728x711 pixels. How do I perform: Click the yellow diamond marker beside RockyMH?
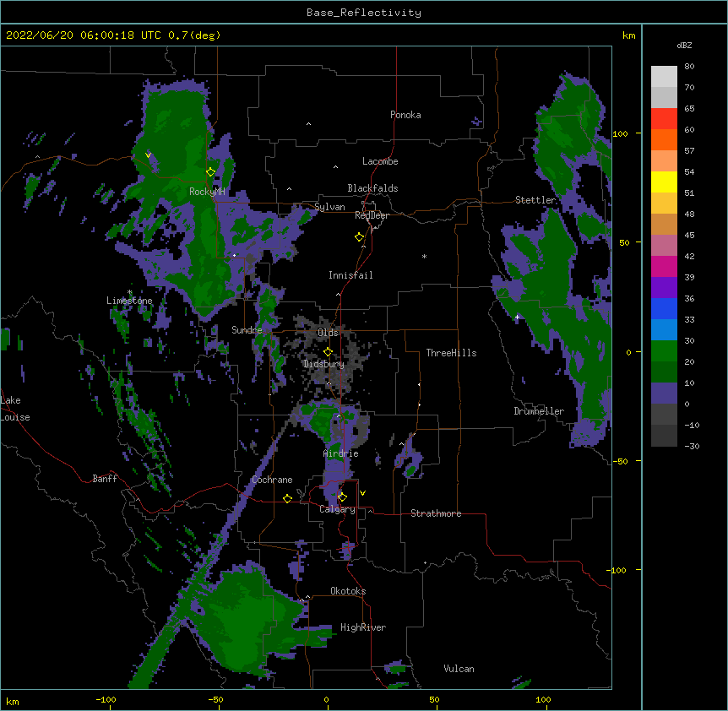pos(211,172)
